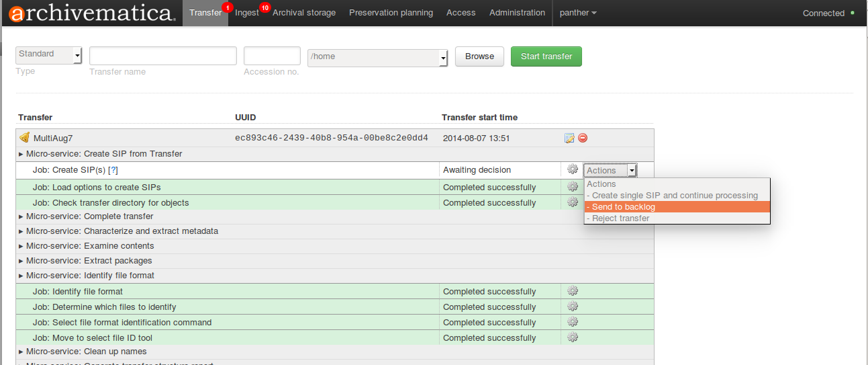The width and height of the screenshot is (868, 365).
Task: Click gear icon for Determine which files job
Action: [x=573, y=307]
